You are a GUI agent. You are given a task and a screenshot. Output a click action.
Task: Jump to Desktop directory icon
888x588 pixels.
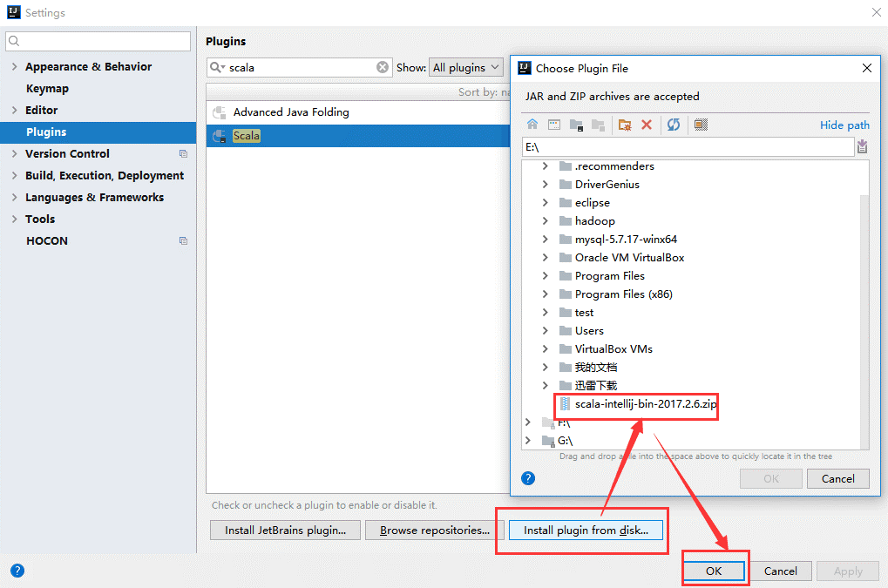[554, 125]
